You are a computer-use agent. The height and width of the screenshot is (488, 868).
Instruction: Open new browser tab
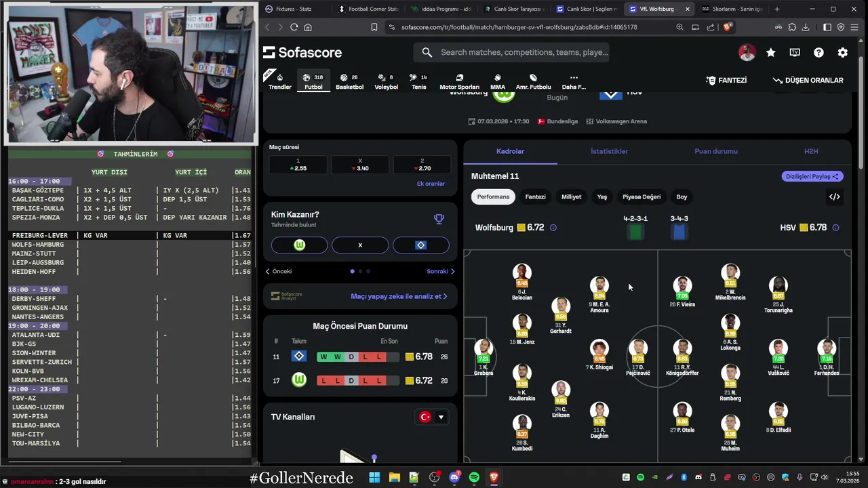(x=777, y=9)
